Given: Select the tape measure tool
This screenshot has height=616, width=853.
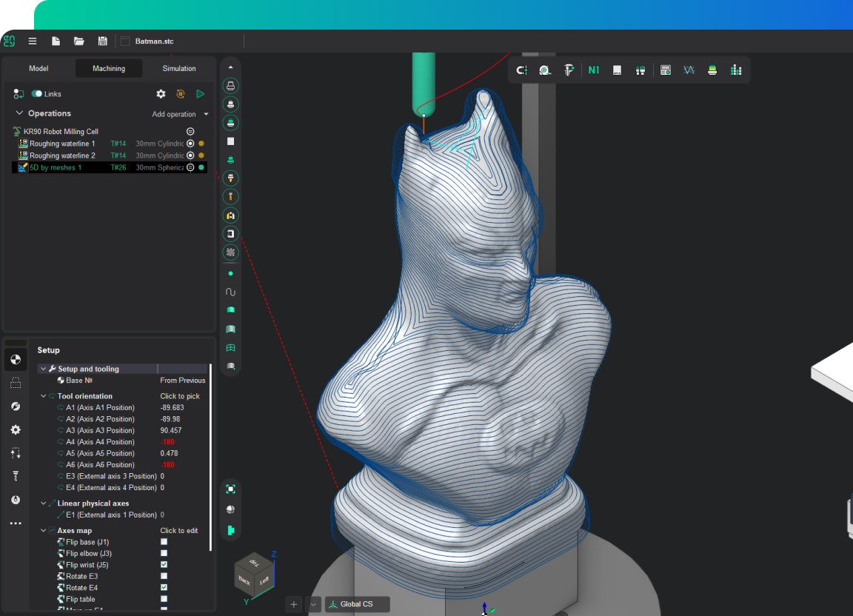Looking at the screenshot, I should coord(545,70).
